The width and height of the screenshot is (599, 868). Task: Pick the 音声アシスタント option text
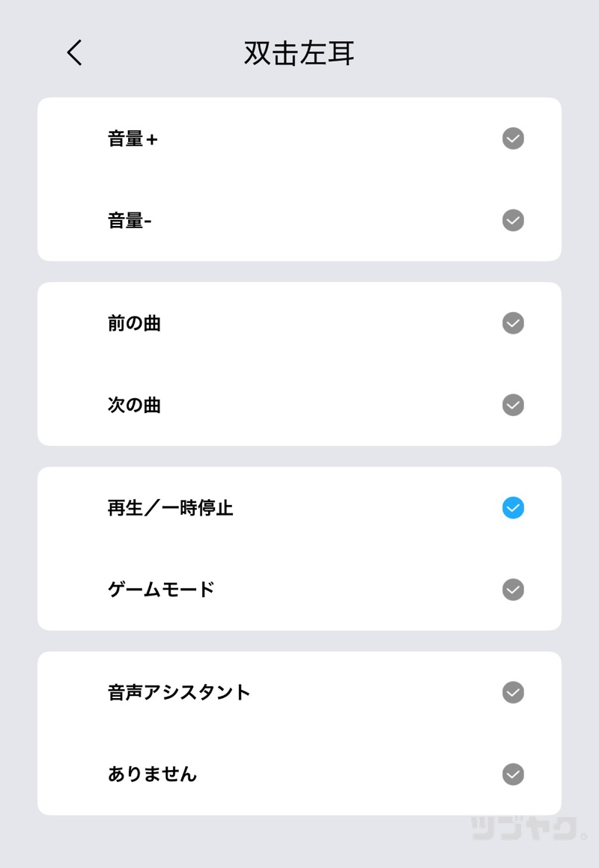coord(179,693)
